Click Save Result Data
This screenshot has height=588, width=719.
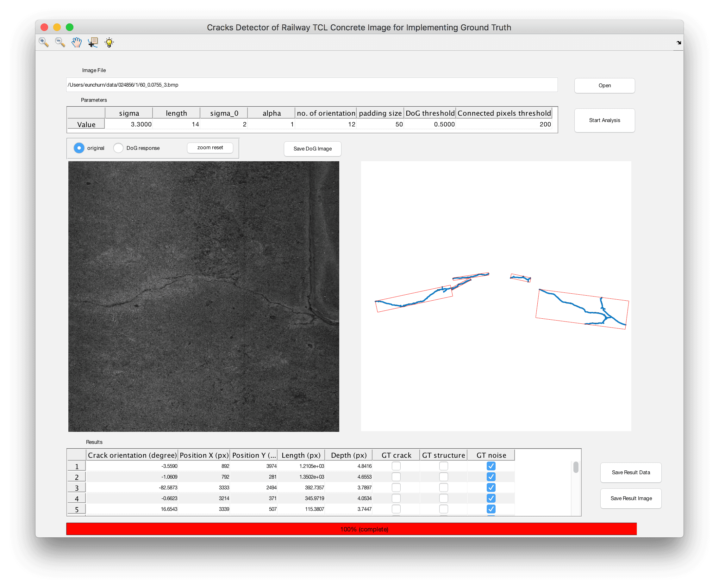pyautogui.click(x=630, y=473)
